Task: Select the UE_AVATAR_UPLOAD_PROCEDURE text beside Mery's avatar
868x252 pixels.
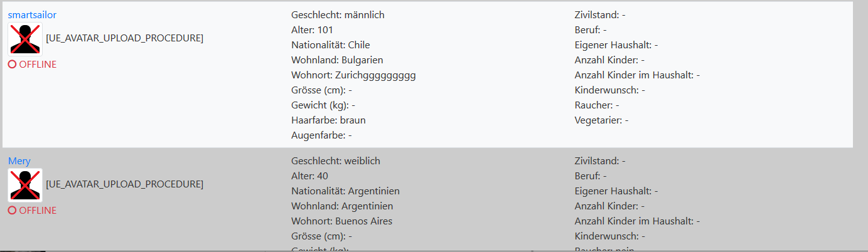Action: (125, 184)
